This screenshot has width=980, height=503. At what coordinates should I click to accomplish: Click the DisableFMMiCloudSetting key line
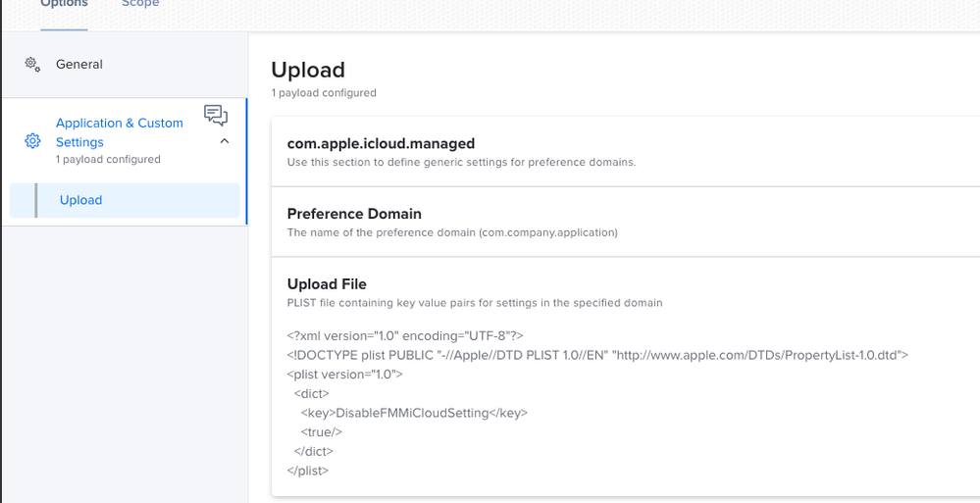point(414,413)
